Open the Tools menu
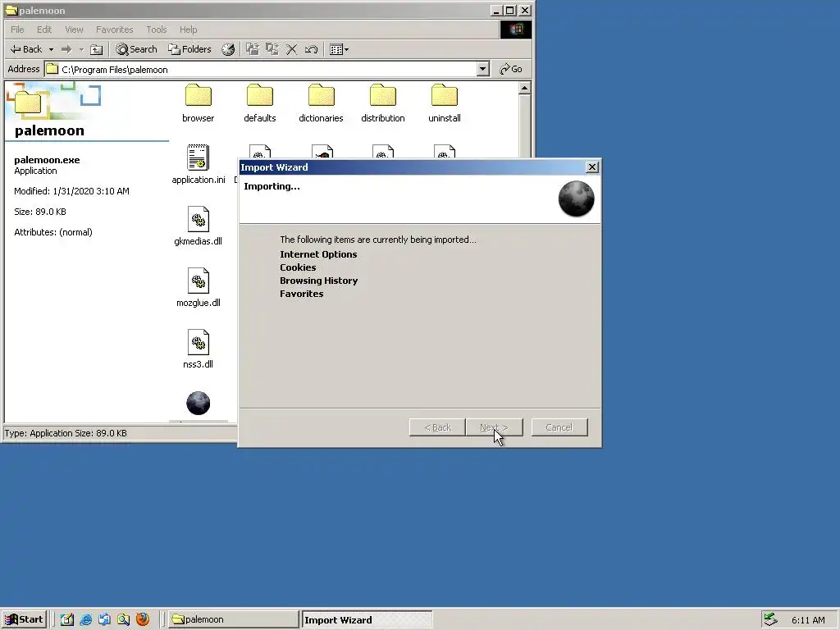 coord(157,30)
